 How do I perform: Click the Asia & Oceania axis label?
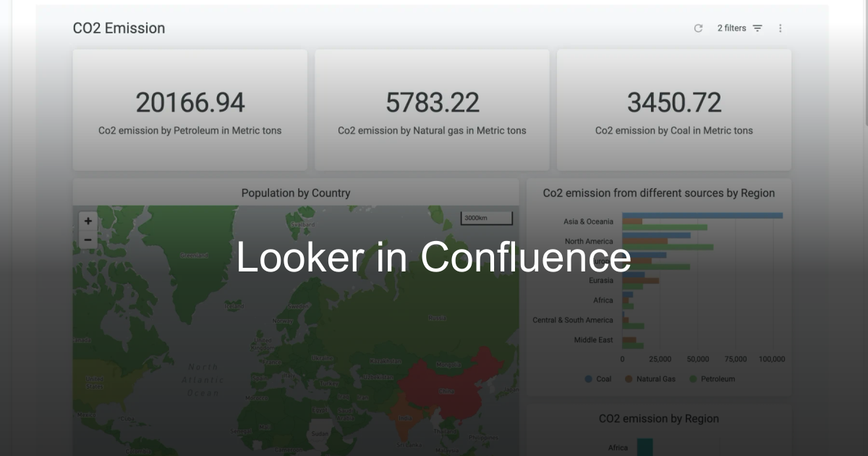click(x=588, y=221)
